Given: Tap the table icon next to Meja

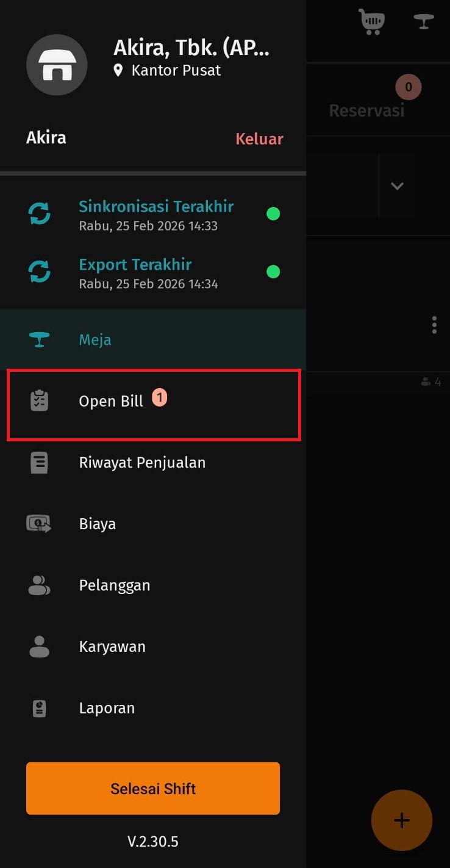Looking at the screenshot, I should 40,339.
